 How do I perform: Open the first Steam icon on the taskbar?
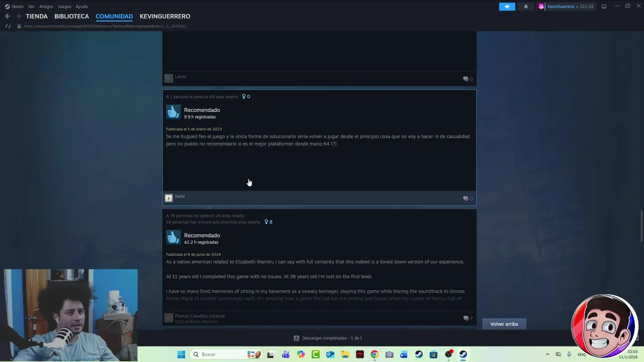(x=419, y=354)
